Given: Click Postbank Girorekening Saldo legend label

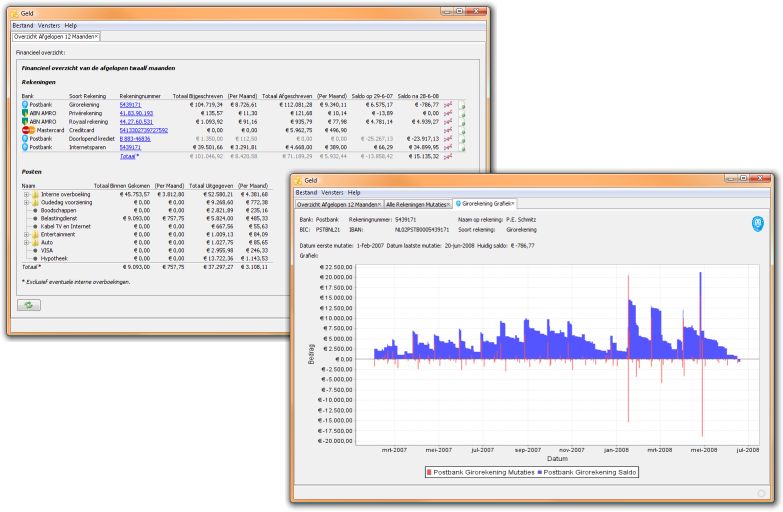Looking at the screenshot, I should point(590,473).
